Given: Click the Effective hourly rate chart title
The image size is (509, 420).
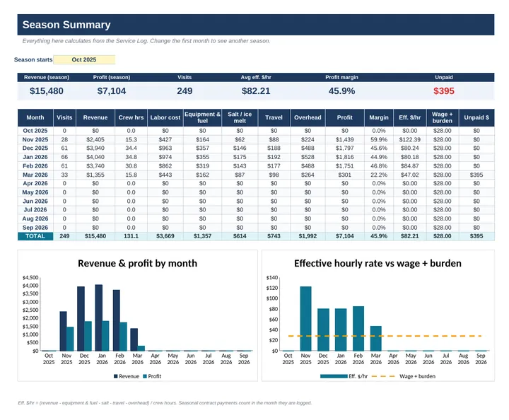Looking at the screenshot, I should [378, 263].
